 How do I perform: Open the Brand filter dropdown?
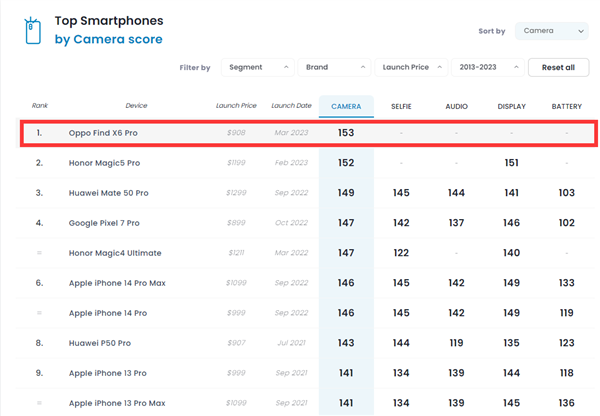[x=334, y=67]
